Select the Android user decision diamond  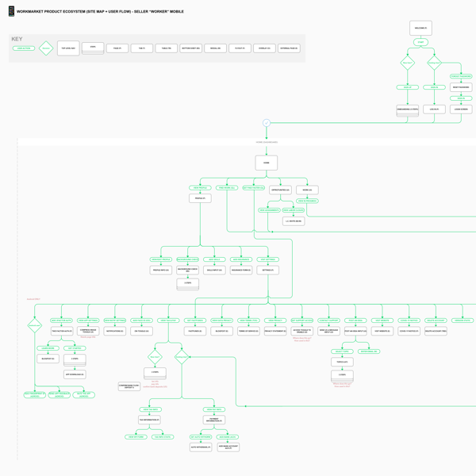point(35,325)
